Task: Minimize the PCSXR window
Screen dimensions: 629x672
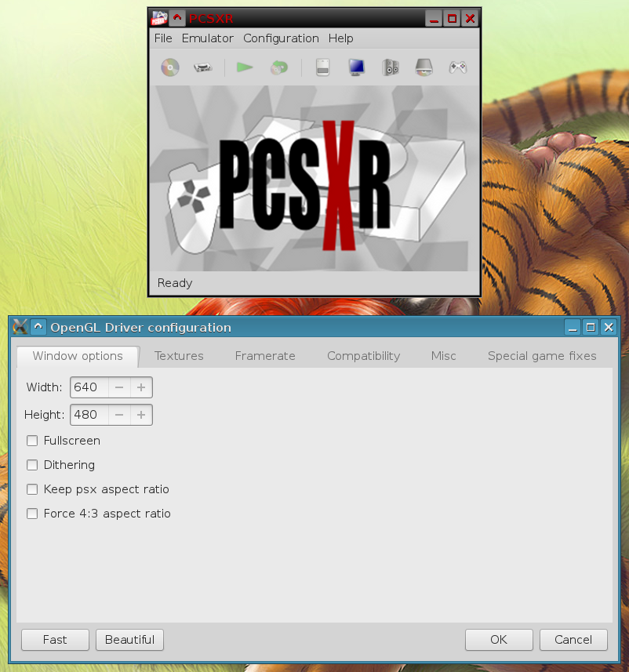Action: pos(434,19)
